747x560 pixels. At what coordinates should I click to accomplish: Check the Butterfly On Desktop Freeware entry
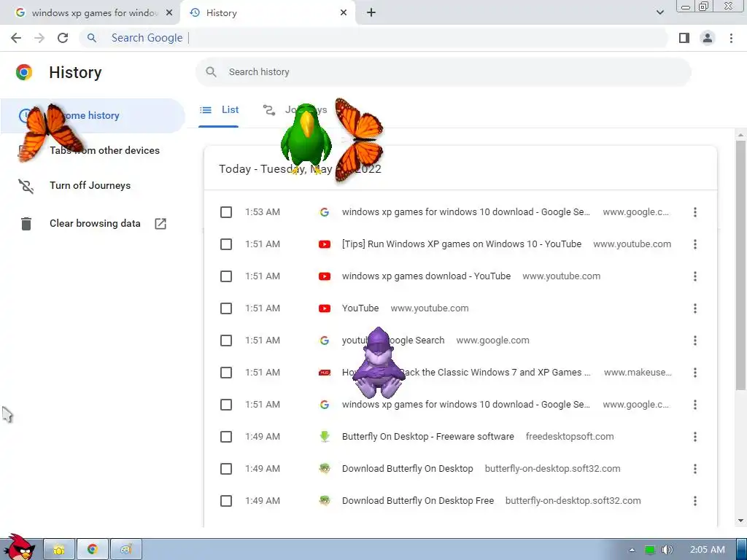point(226,437)
